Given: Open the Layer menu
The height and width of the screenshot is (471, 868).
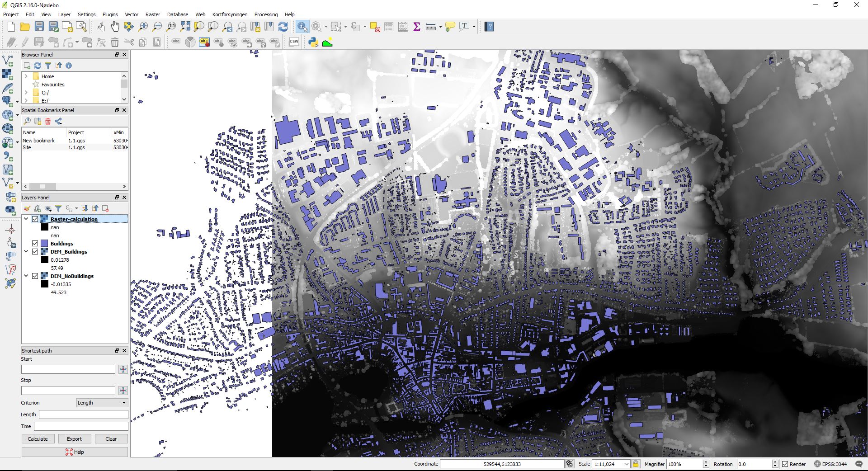Looking at the screenshot, I should pos(64,14).
